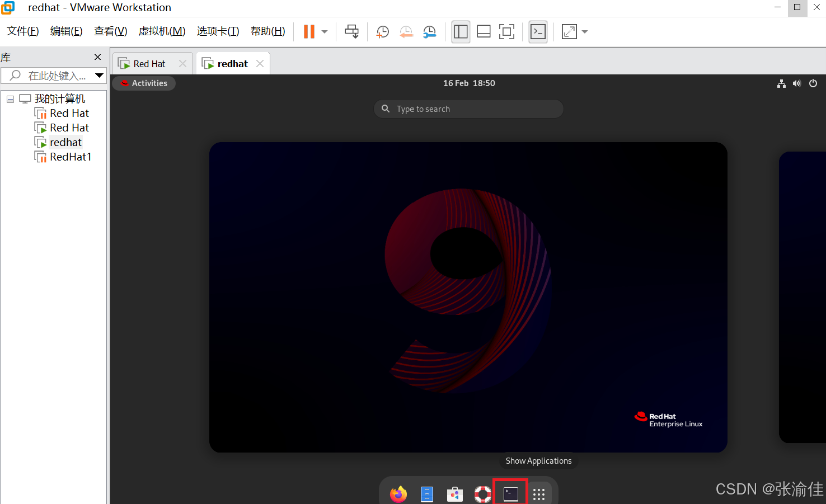This screenshot has height=504, width=826.
Task: Select the redhat VM in library tree
Action: coord(65,143)
